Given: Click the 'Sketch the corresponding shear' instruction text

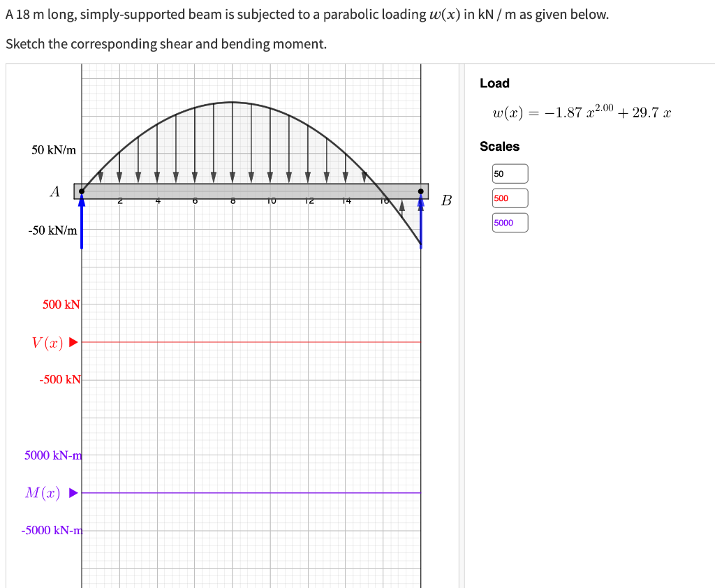Looking at the screenshot, I should click(x=166, y=44).
